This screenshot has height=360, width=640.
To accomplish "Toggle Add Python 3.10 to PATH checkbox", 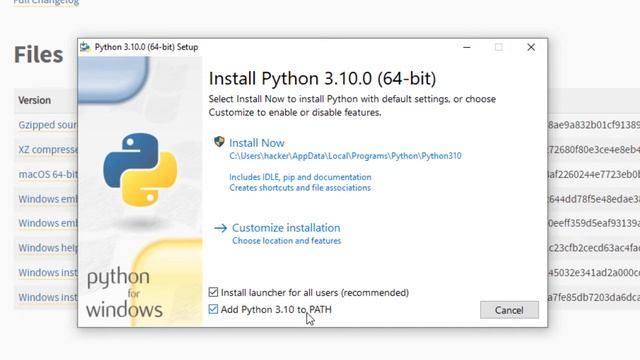I will 213,309.
